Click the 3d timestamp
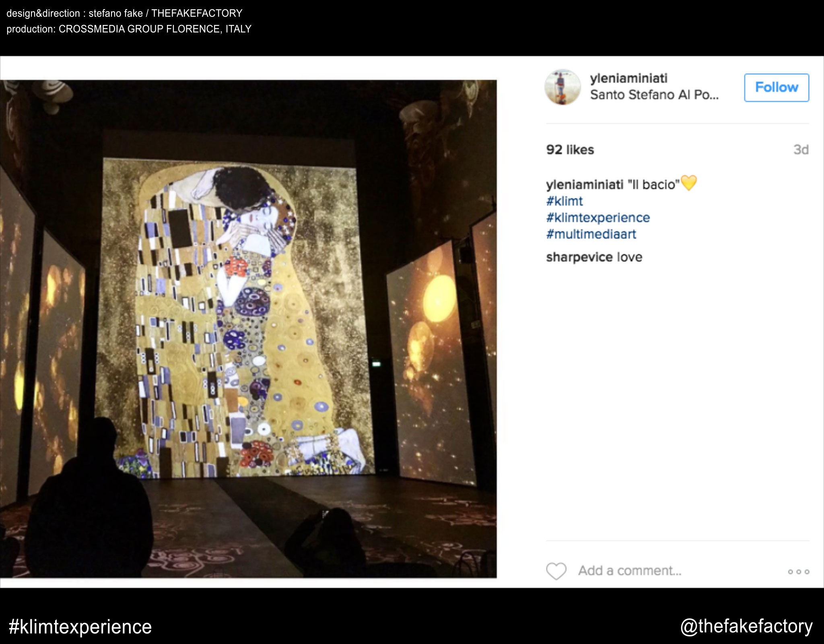 pos(800,150)
